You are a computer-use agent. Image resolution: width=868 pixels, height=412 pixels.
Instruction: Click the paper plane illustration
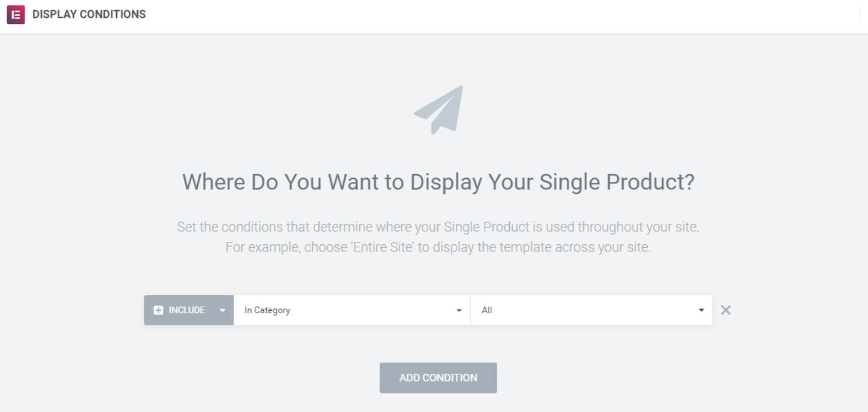tap(438, 110)
